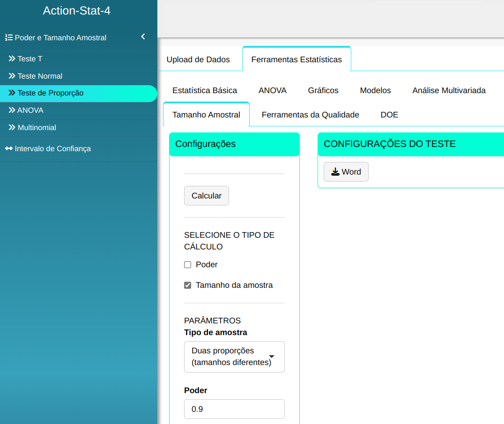This screenshot has height=424, width=504.
Task: Switch to the Upload de Dados tab
Action: (x=198, y=59)
